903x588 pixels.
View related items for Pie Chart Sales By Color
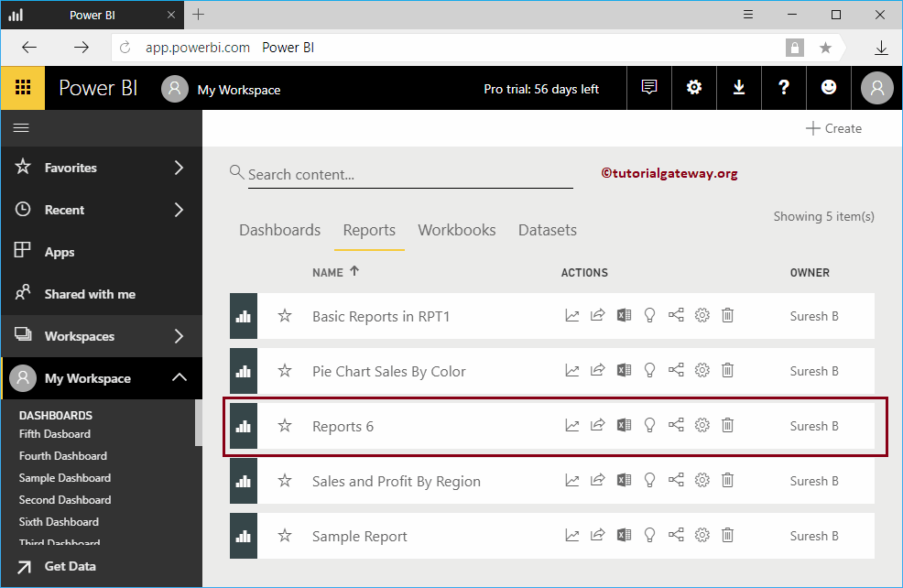676,370
